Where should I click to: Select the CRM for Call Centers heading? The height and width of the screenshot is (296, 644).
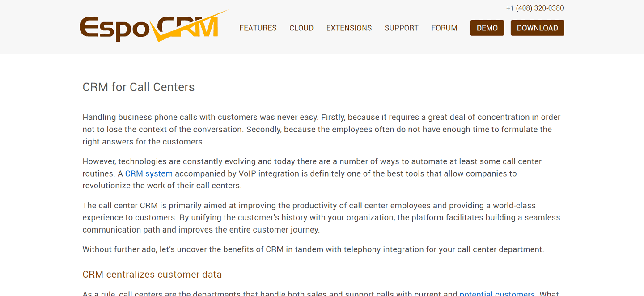pyautogui.click(x=138, y=87)
